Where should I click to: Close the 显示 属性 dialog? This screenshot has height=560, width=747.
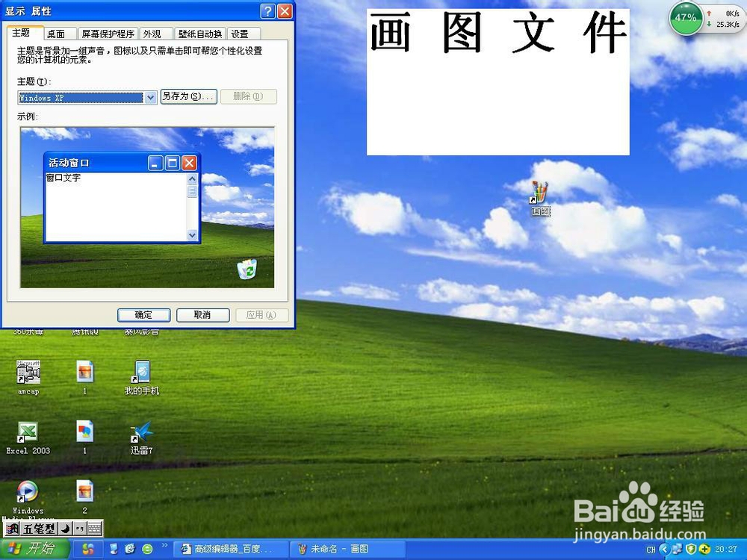(x=285, y=11)
